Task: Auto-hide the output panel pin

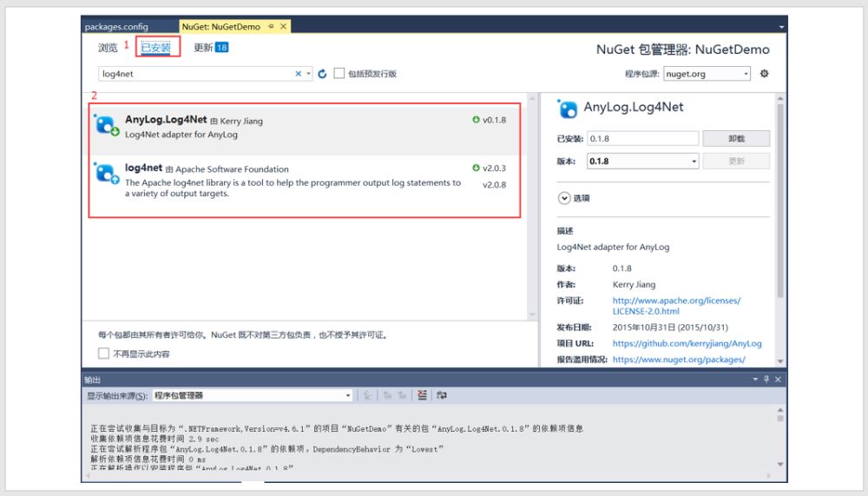Action: coord(766,379)
